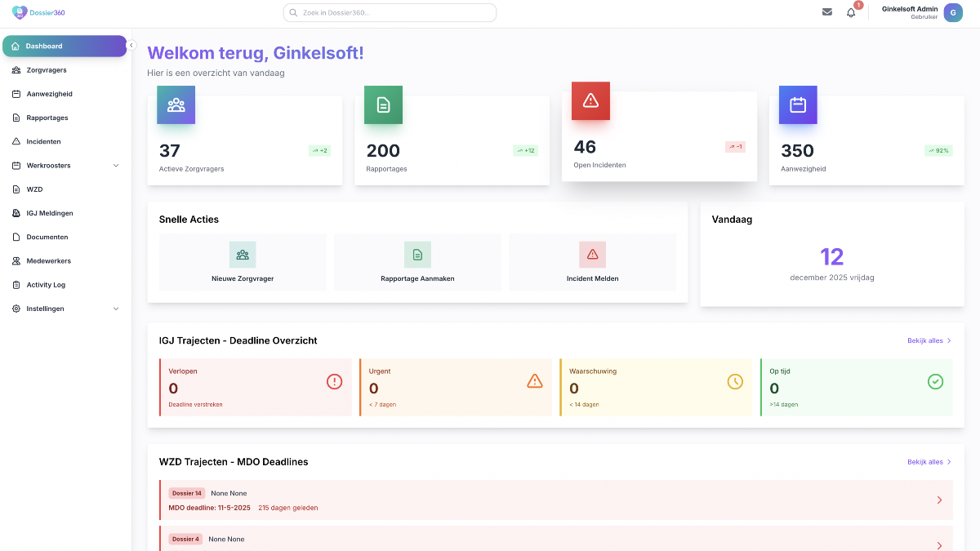This screenshot has height=551, width=980.
Task: Click the Nieuwe Zorgvrager quick action
Action: [243, 263]
